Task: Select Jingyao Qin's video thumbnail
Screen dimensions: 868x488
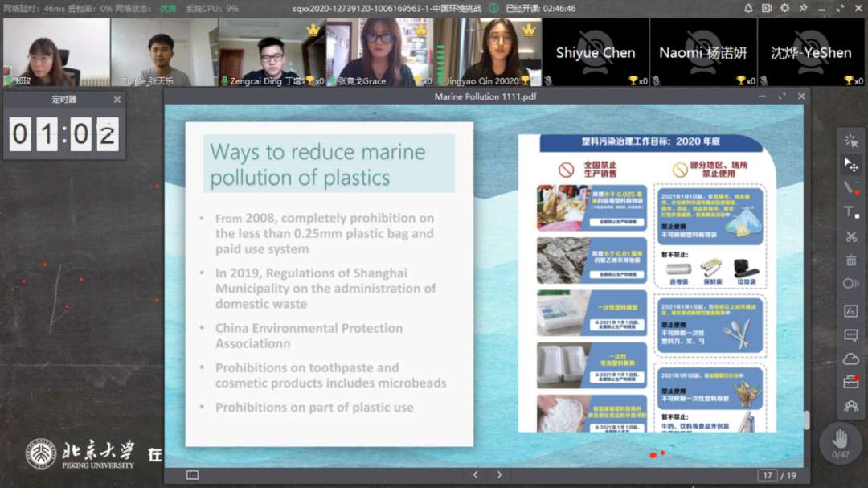Action: 487,52
